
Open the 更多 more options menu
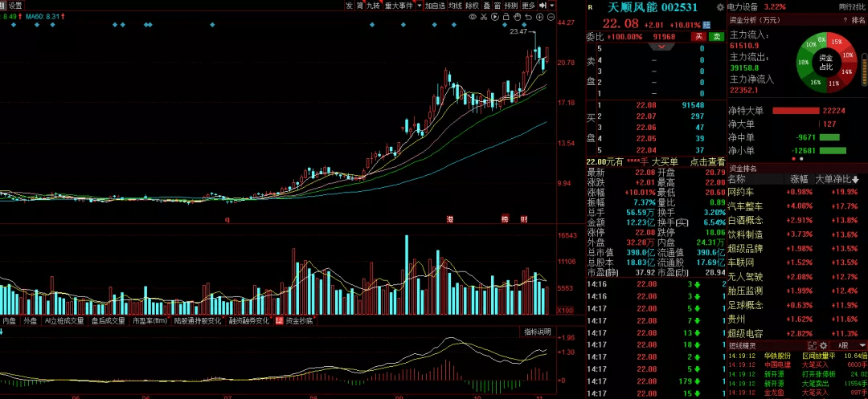click(x=529, y=6)
